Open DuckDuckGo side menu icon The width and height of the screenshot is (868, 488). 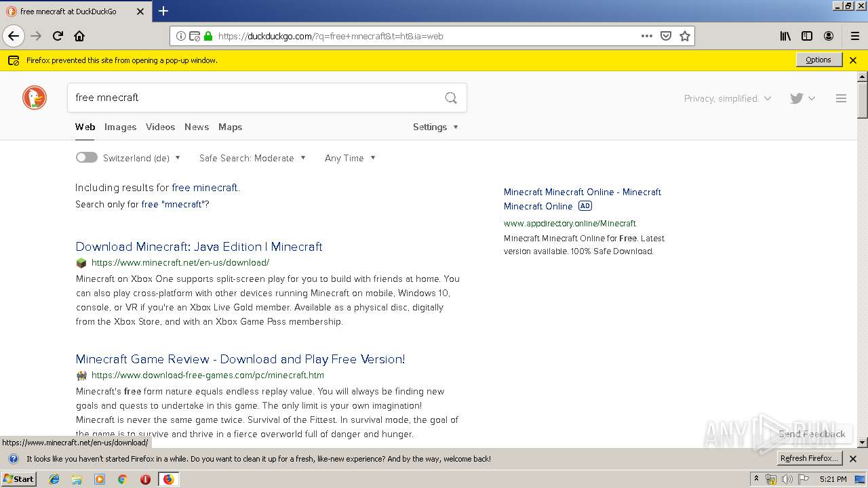pos(841,98)
